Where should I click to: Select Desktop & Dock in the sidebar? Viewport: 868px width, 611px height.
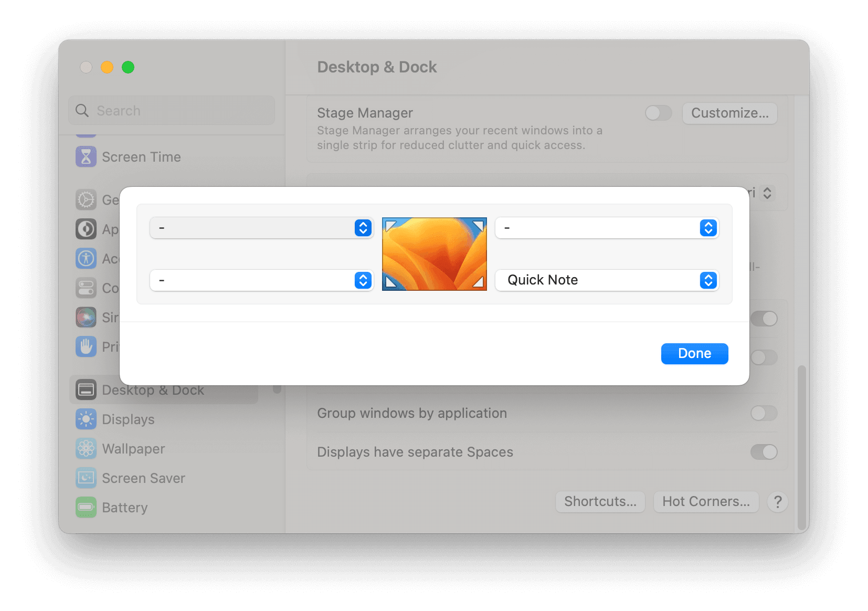(152, 390)
